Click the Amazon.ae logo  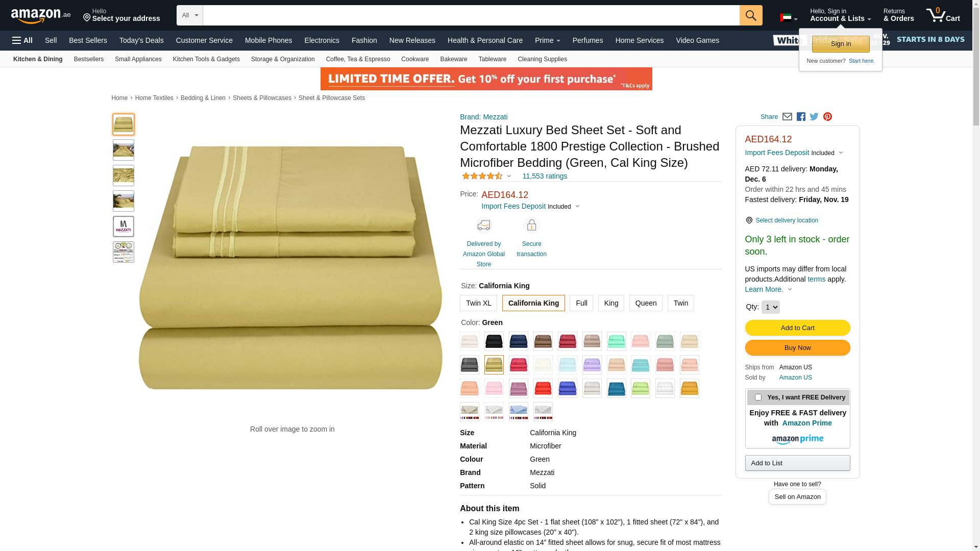41,16
